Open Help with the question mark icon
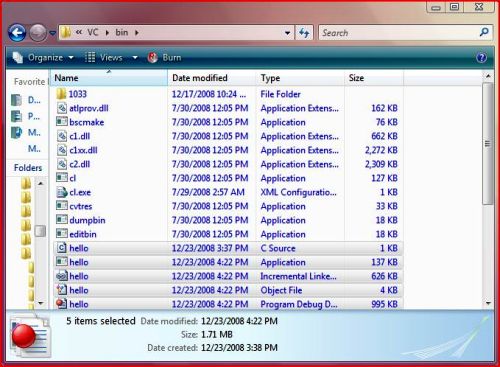Screen dimensions: 500x367 point(481,58)
